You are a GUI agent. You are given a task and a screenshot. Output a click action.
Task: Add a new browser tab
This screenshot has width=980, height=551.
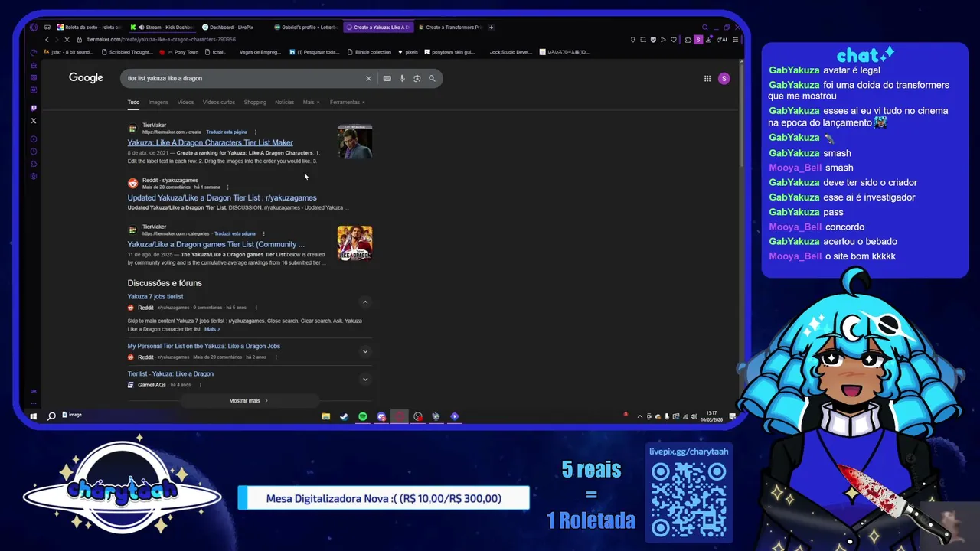(x=491, y=28)
